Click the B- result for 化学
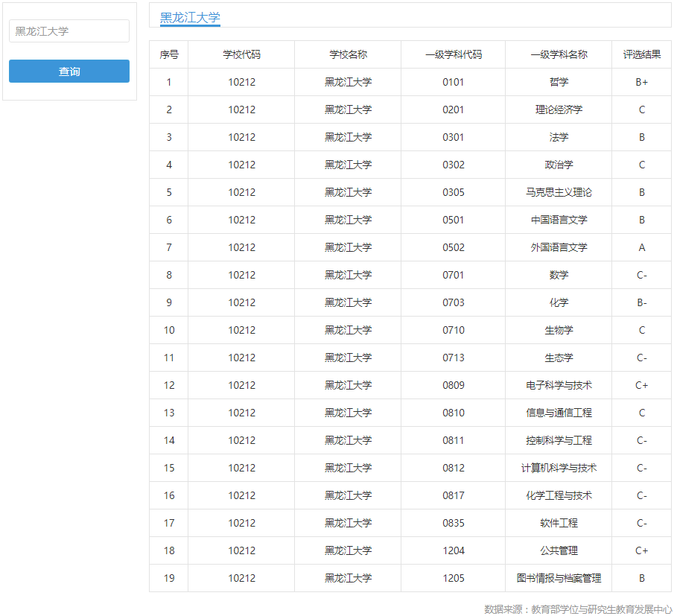Screen dimensions: 674x616 642,302
